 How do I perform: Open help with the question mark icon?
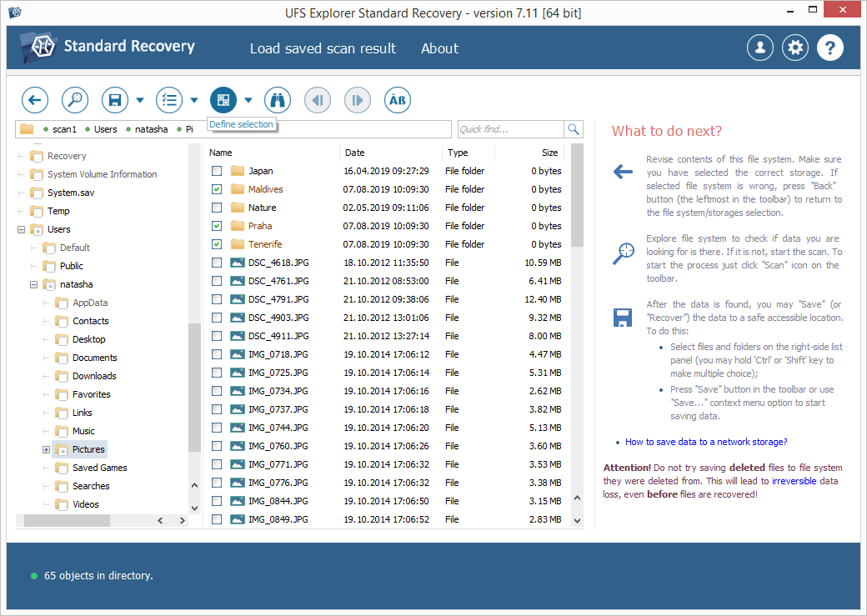point(830,48)
